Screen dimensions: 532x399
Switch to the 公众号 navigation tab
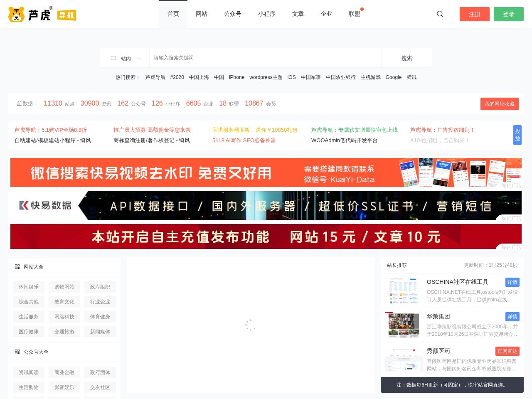point(233,14)
